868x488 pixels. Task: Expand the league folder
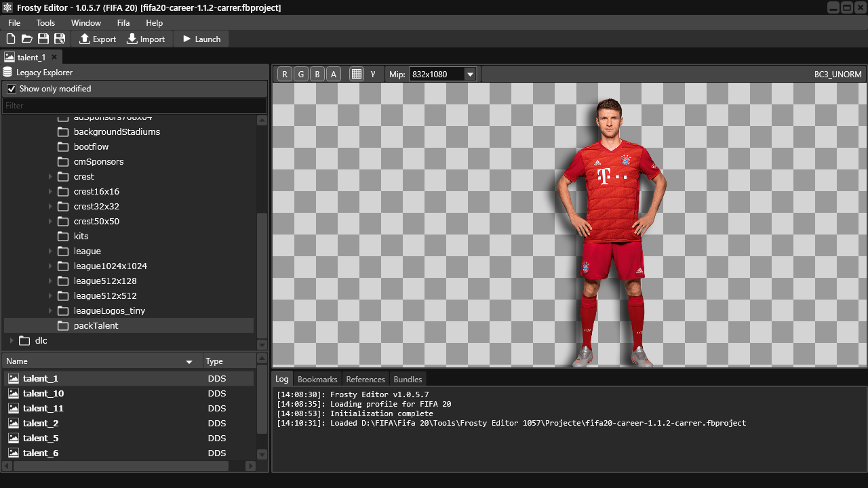50,251
